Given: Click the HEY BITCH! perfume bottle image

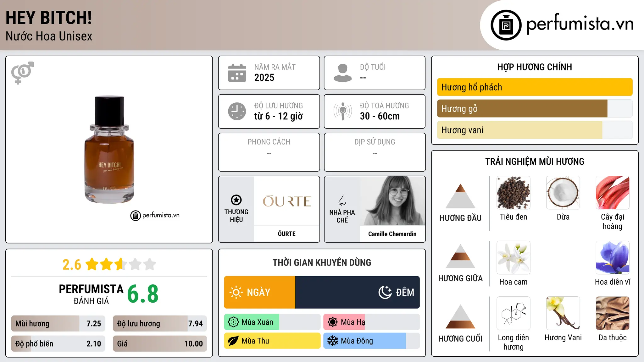Looking at the screenshot, I should [x=109, y=150].
